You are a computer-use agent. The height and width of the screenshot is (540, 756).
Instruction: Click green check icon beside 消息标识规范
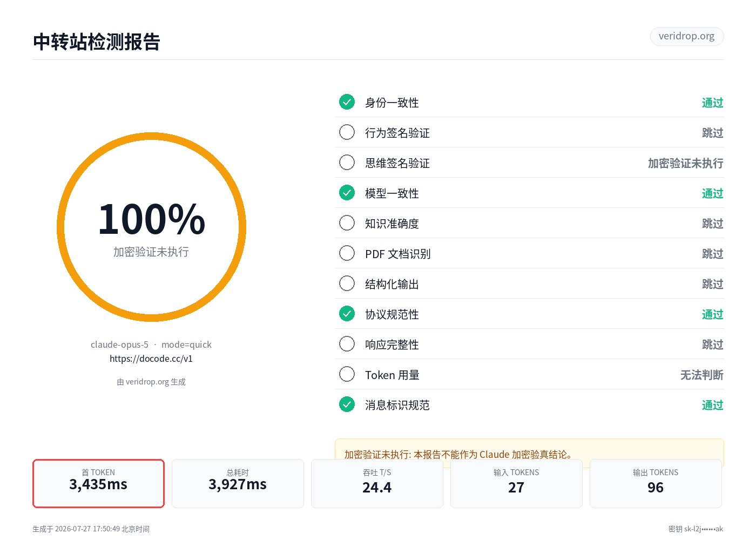pos(347,404)
